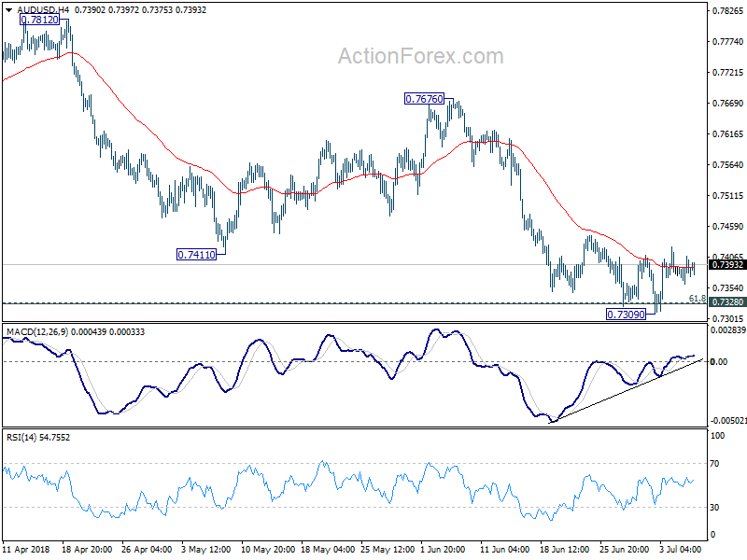Click the RSI(14) 54.7552 indicator label
Viewport: 747px width, 560px height.
point(38,437)
